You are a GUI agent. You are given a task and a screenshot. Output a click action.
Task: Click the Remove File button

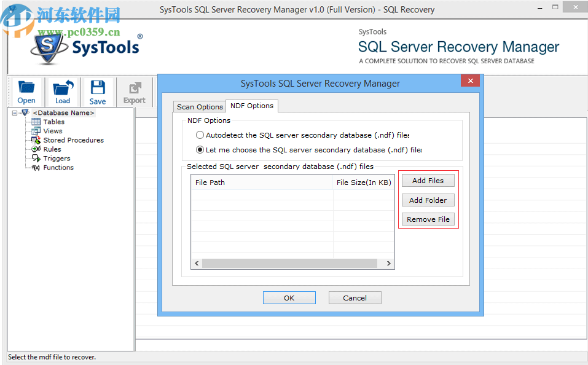point(428,219)
